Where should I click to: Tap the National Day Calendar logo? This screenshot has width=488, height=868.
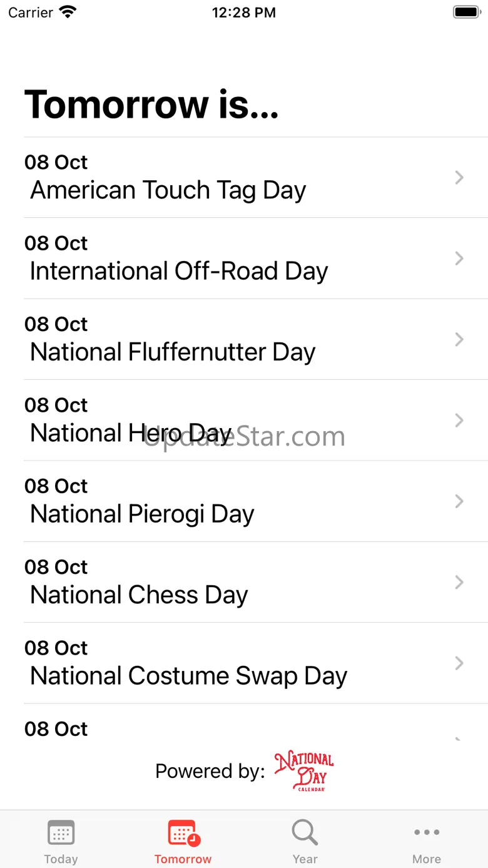304,772
